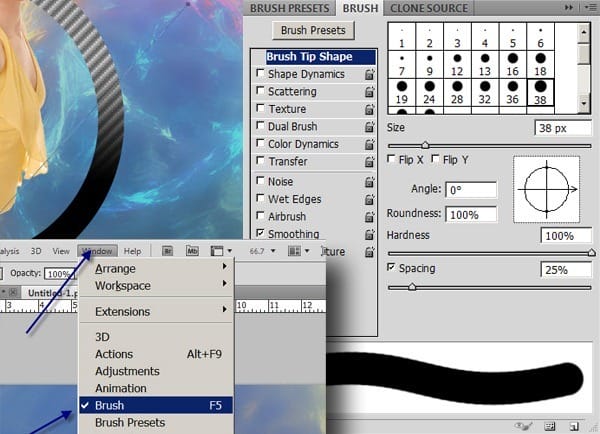Uncheck the Smoothing checkbox
The width and height of the screenshot is (600, 434).
pyautogui.click(x=260, y=233)
